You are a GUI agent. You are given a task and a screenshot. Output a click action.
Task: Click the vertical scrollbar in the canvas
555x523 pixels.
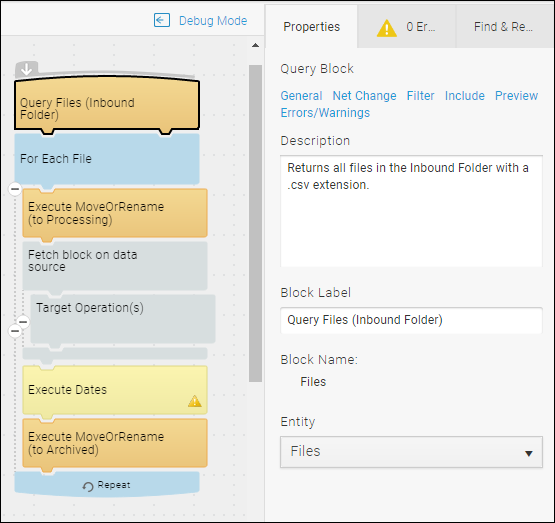click(255, 223)
